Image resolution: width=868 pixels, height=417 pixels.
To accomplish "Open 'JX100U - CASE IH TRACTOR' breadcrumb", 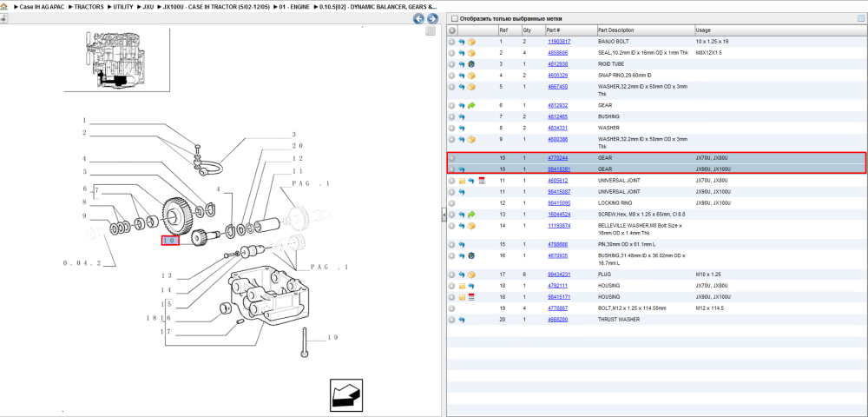I will point(216,6).
